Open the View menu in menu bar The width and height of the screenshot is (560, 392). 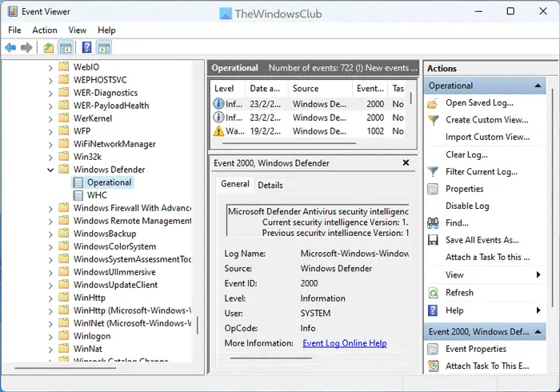[78, 30]
